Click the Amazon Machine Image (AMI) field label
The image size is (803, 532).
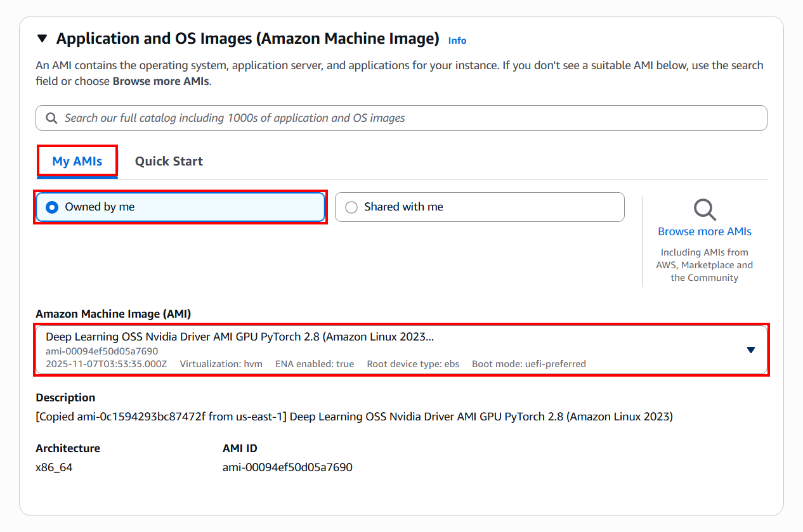113,314
